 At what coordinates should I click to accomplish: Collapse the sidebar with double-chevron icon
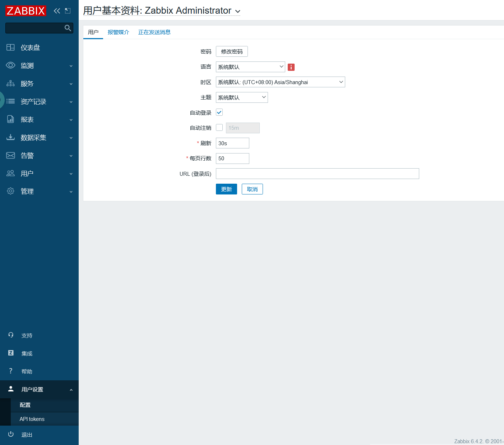[57, 11]
